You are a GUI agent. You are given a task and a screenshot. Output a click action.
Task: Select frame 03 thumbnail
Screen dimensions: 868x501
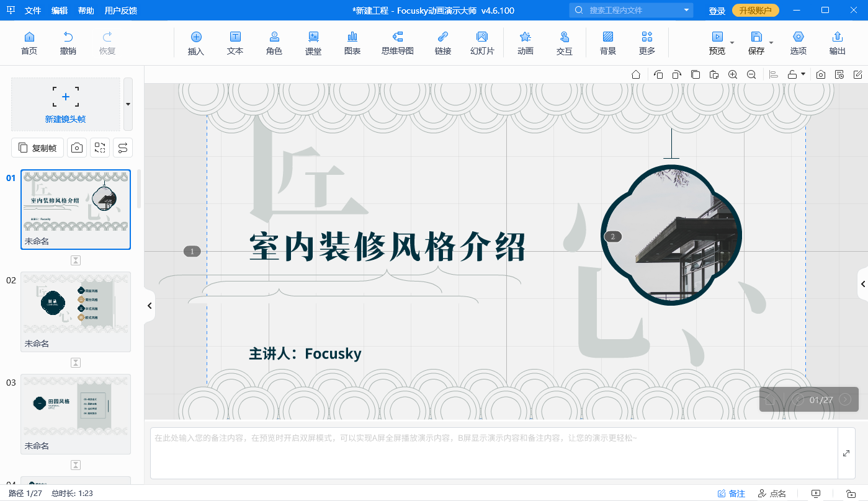pos(76,414)
